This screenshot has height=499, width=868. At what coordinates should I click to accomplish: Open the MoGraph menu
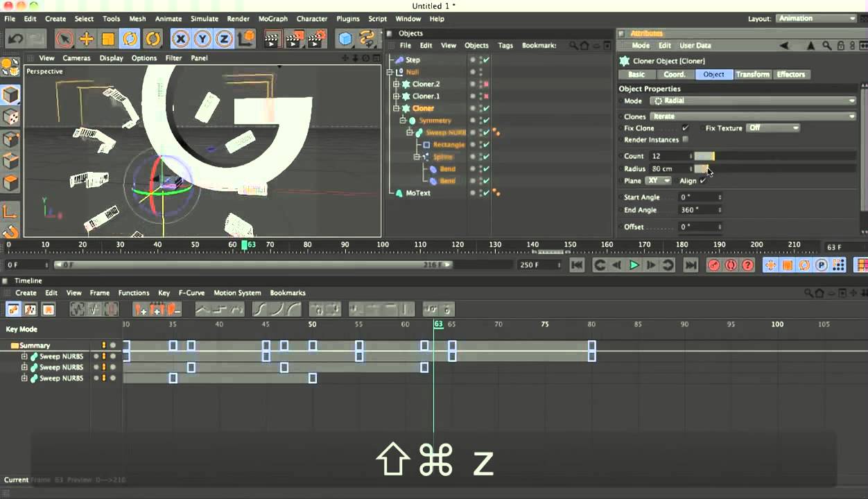(x=273, y=19)
